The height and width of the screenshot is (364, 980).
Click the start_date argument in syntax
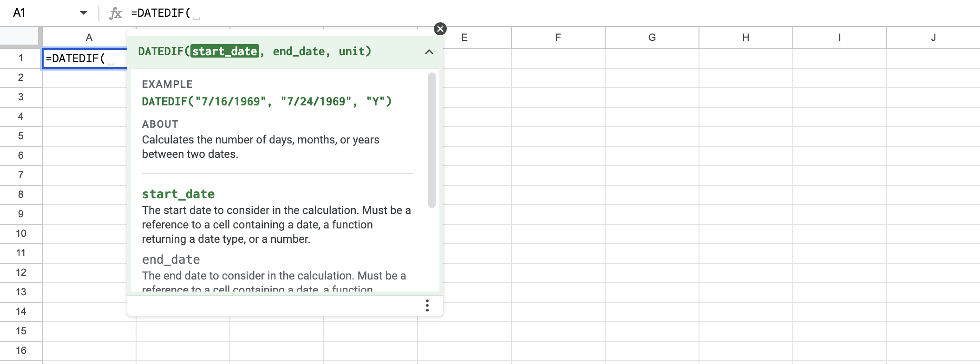[x=225, y=52]
